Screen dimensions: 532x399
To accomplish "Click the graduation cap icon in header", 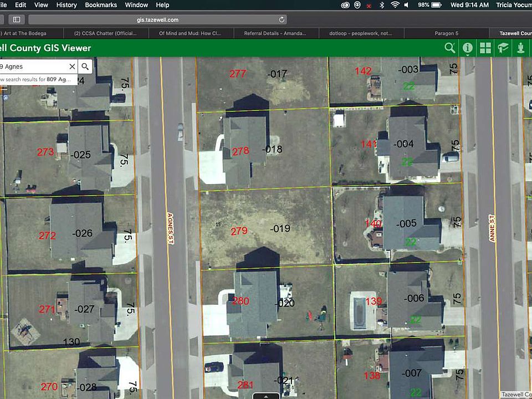I will (x=503, y=48).
